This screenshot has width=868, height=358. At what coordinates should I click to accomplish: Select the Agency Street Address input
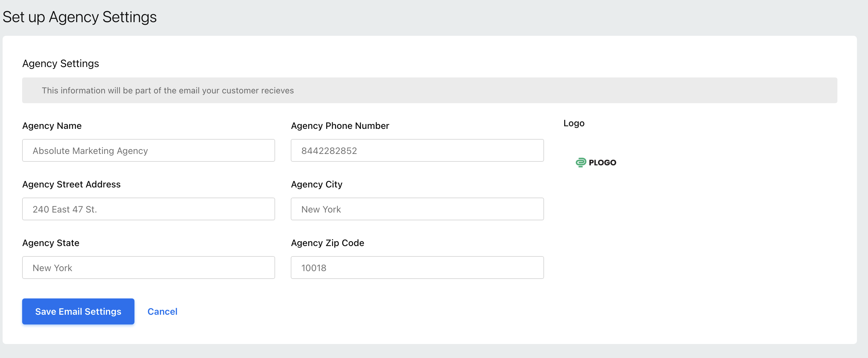coord(148,209)
